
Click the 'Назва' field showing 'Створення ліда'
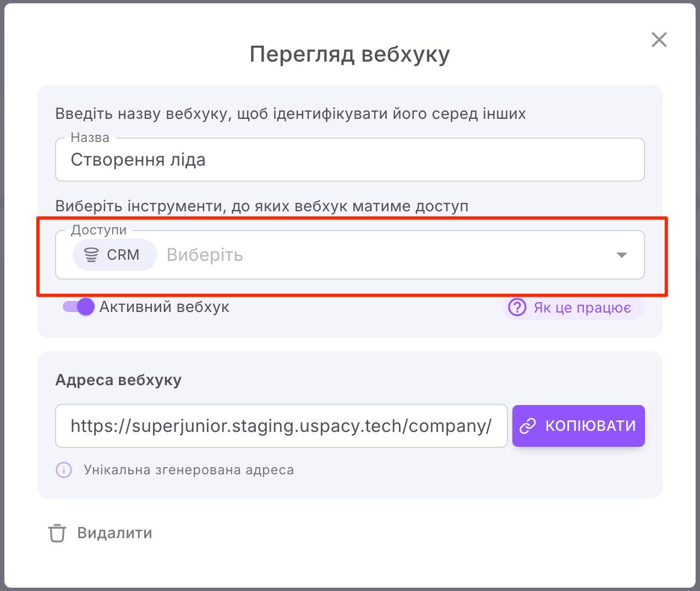coord(349,160)
